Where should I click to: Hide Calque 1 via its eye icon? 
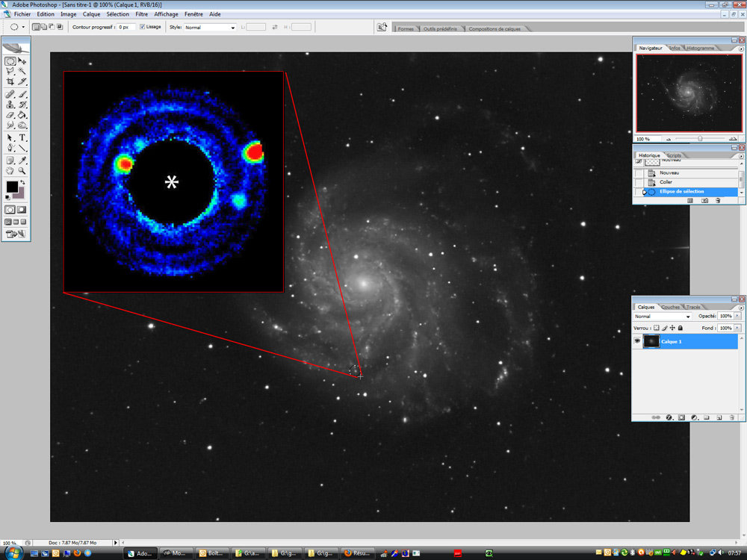tap(637, 340)
